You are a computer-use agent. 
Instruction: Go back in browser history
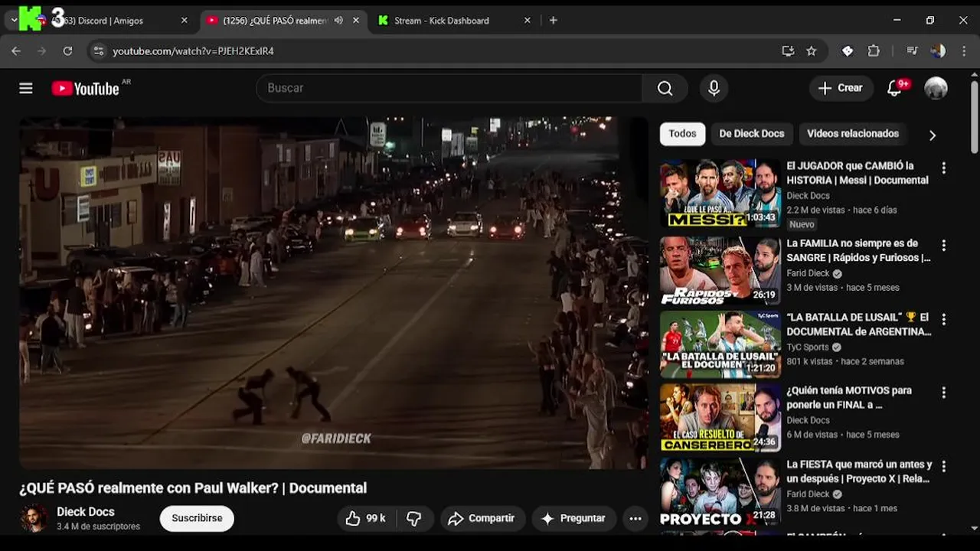click(16, 51)
